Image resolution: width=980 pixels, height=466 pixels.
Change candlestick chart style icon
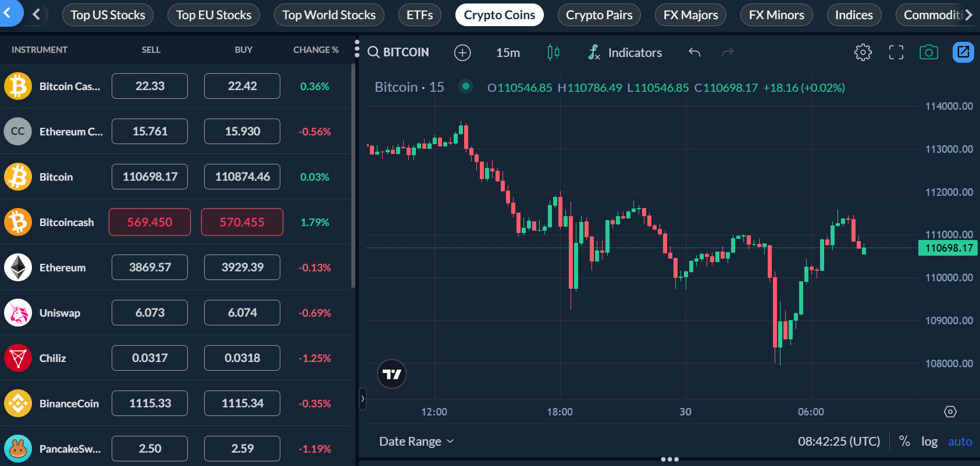coord(553,53)
